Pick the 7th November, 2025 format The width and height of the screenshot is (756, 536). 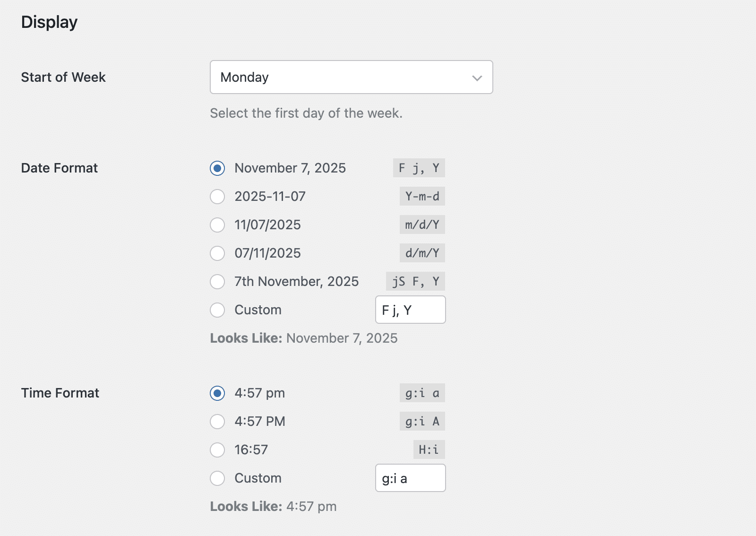pos(217,281)
